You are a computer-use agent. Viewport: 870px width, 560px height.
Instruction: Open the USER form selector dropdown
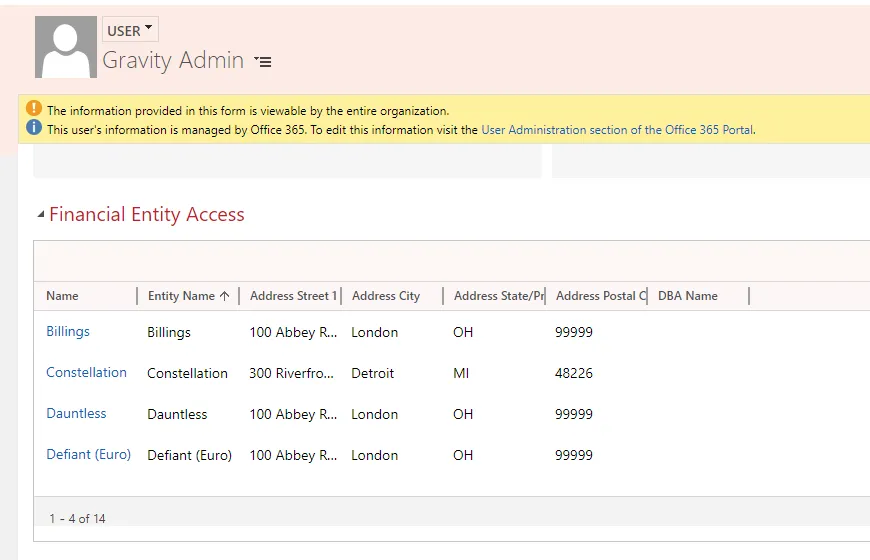(x=130, y=30)
